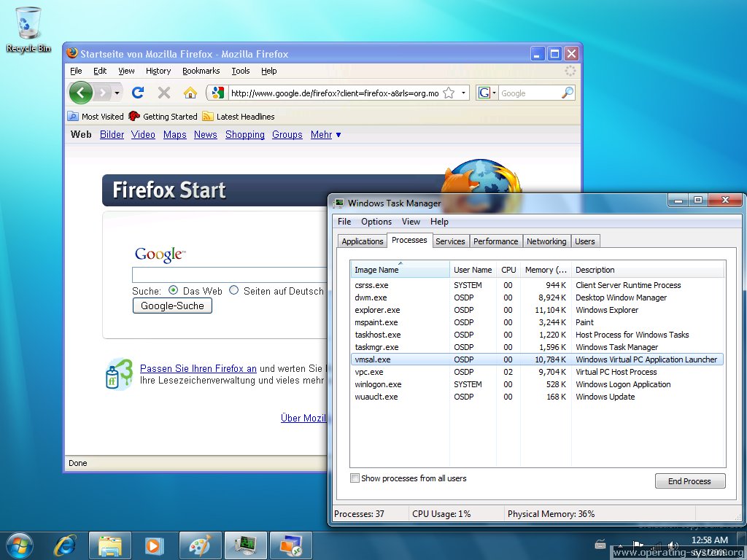Switch to the Applications tab
Image resolution: width=747 pixels, height=560 pixels.
click(x=363, y=241)
